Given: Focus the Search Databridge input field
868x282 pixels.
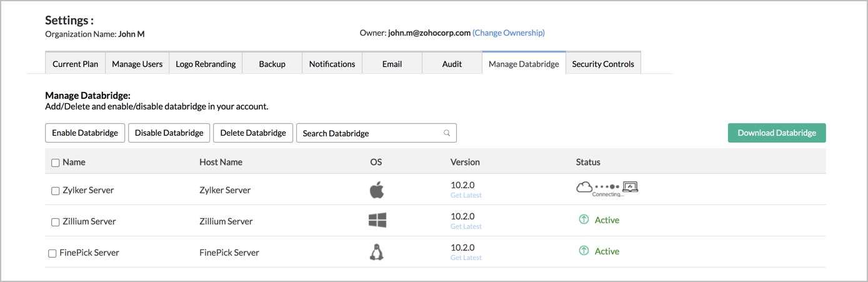Looking at the screenshot, I should [x=369, y=133].
